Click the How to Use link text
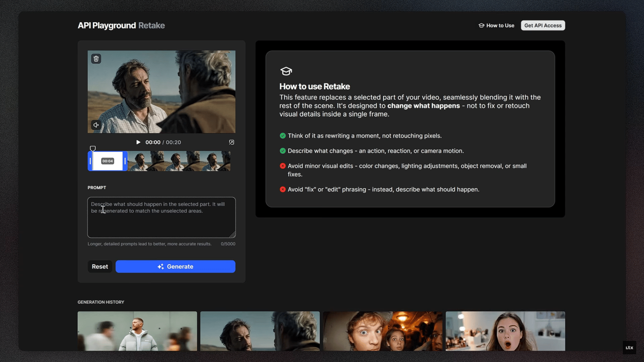 (500, 25)
